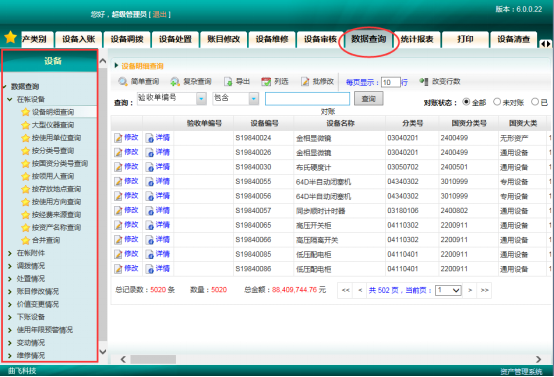Expand the 维修情况 tree node
The height and width of the screenshot is (377, 554).
10,355
